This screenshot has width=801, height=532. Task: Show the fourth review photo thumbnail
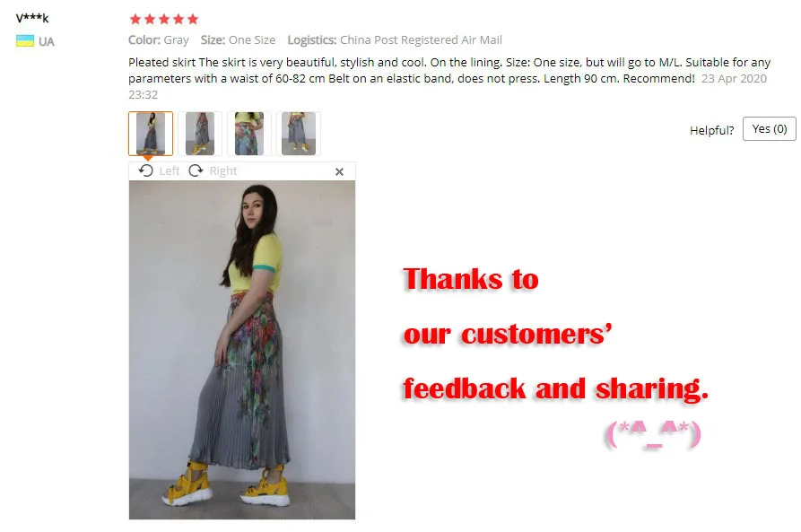pyautogui.click(x=299, y=134)
